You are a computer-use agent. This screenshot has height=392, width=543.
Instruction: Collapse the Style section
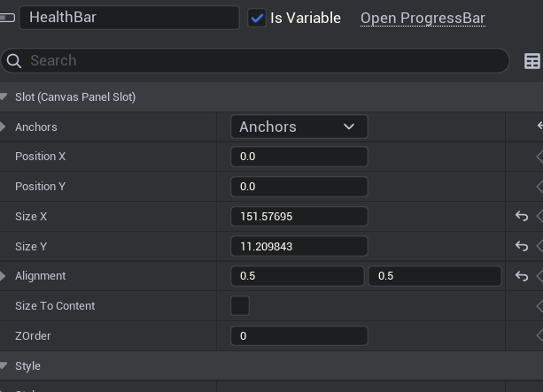coord(4,366)
